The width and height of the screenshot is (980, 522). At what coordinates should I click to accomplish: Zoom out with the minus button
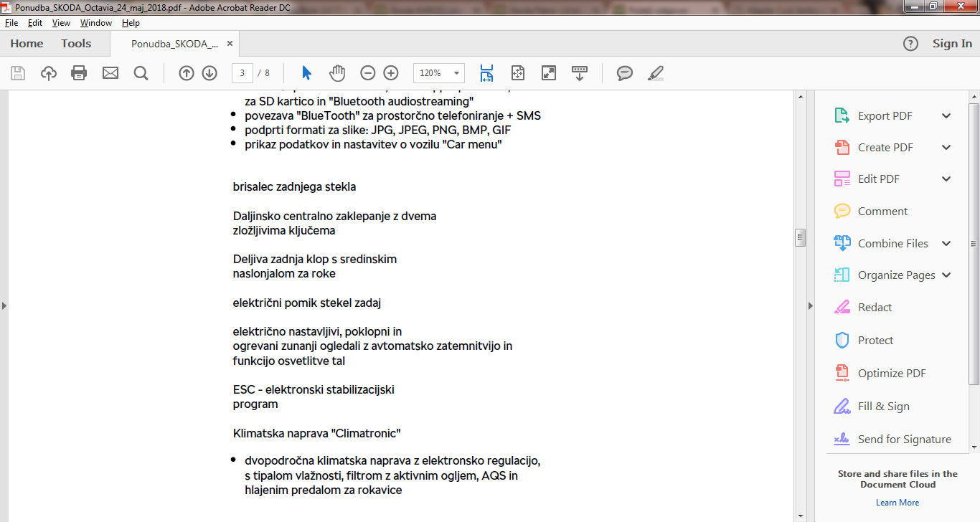tap(367, 72)
